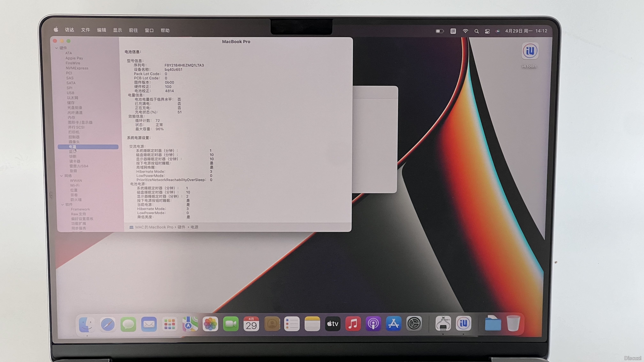Launch FaceTime from the dock
Image resolution: width=644 pixels, height=362 pixels.
coord(231,324)
